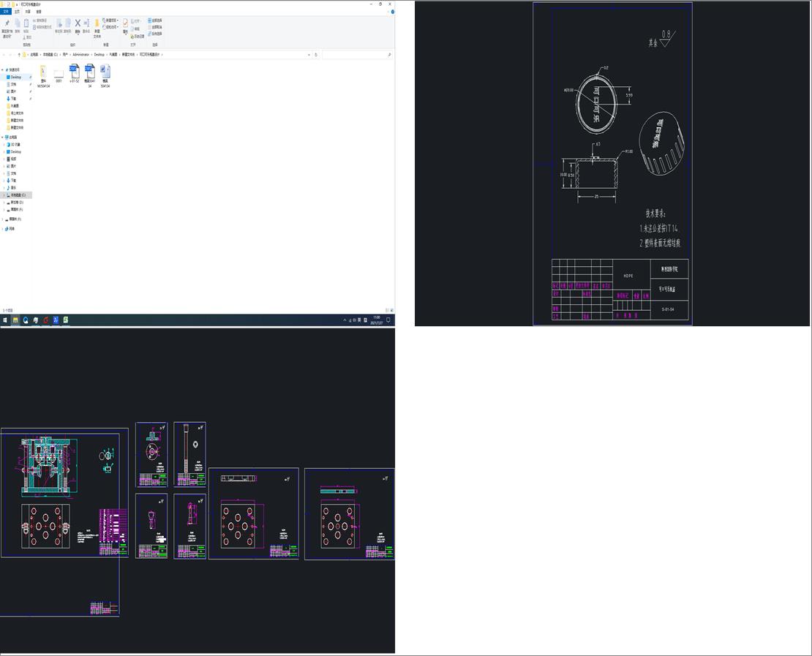Select the file named 0001
The image size is (812, 656).
pyautogui.click(x=59, y=75)
